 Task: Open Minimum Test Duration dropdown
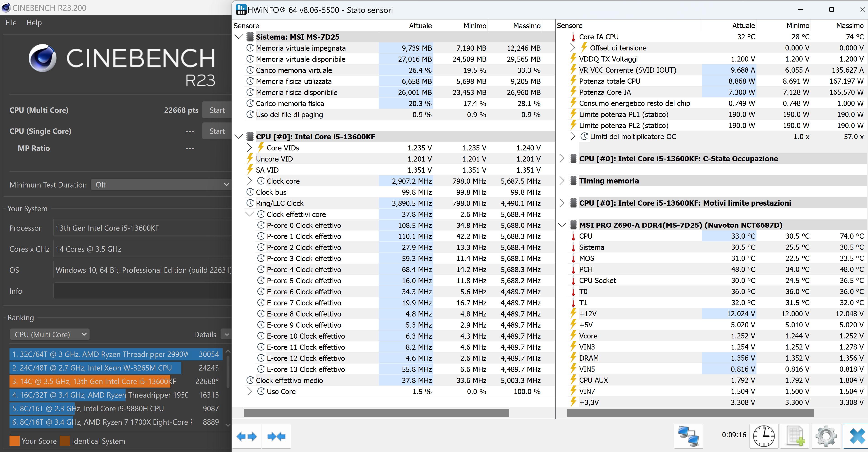click(161, 185)
